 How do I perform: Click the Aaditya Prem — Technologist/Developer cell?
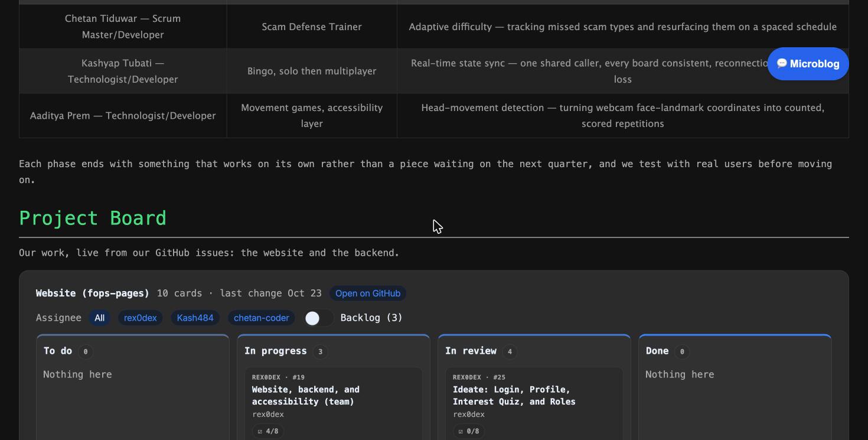[123, 116]
